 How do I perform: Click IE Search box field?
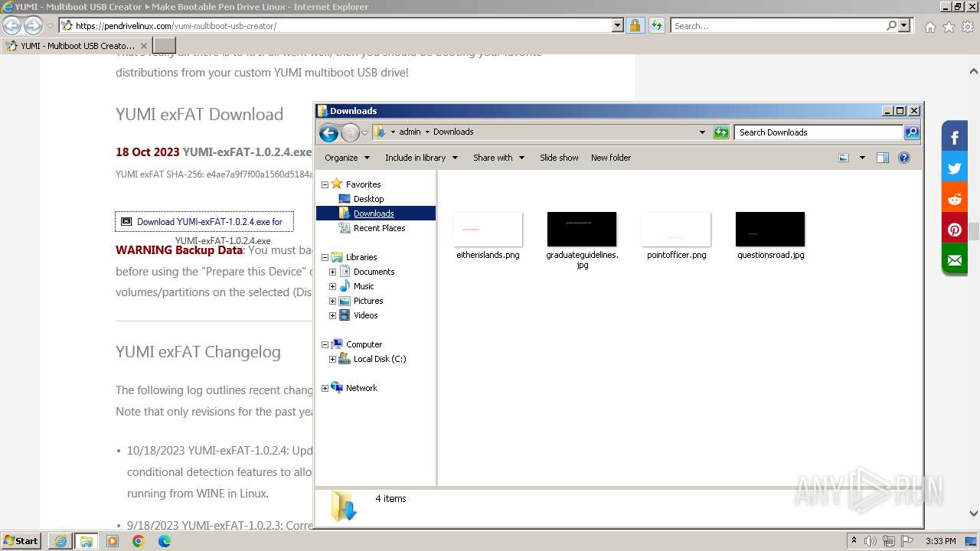tap(778, 26)
